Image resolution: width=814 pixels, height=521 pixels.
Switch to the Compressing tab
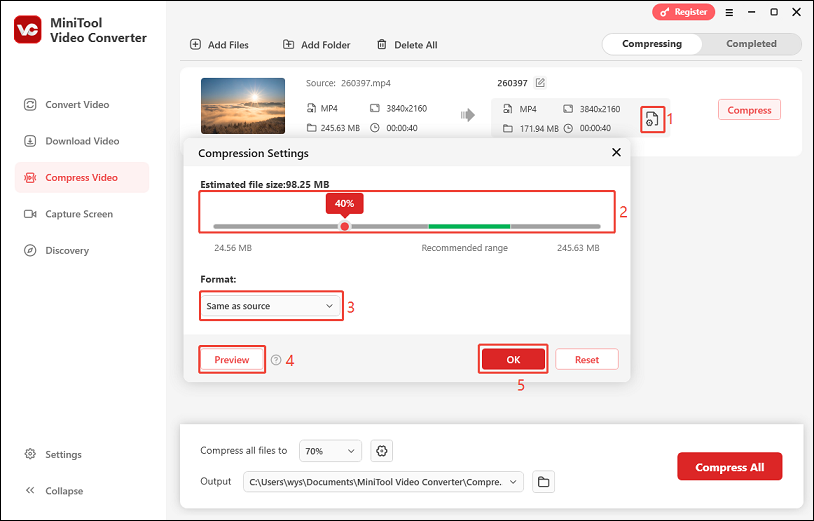(652, 44)
